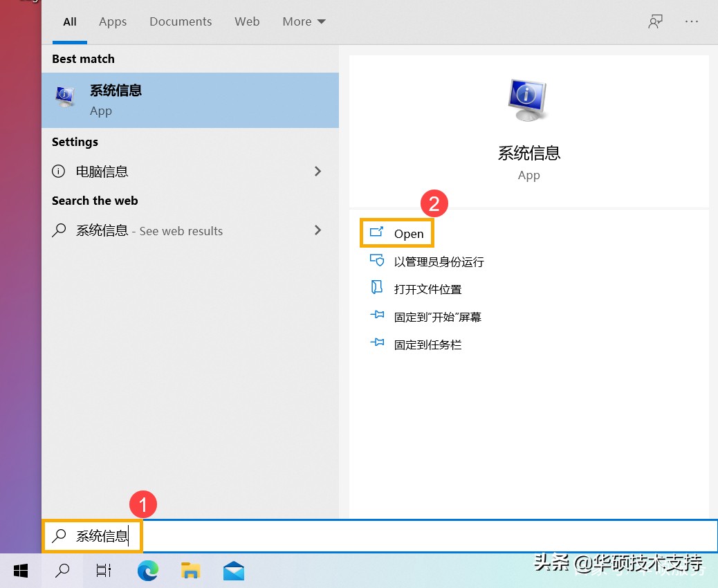Image resolution: width=718 pixels, height=588 pixels.
Task: Launch Microsoft Edge from taskbar
Action: point(147,571)
